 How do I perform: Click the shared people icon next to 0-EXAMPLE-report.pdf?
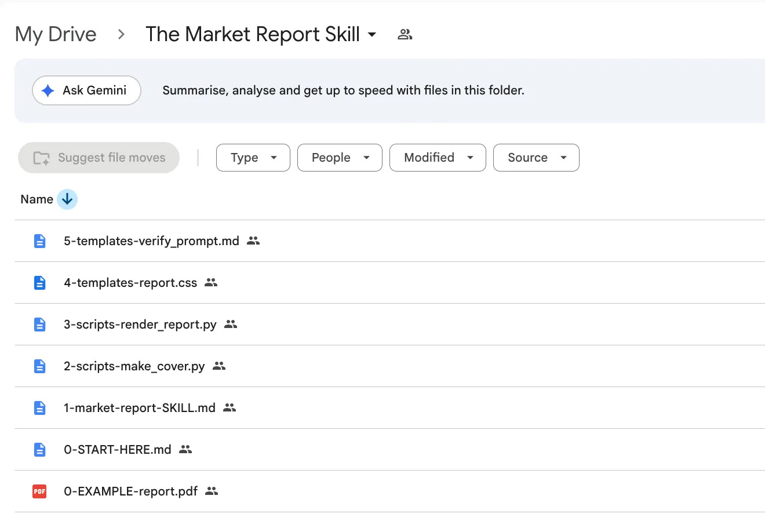[212, 491]
